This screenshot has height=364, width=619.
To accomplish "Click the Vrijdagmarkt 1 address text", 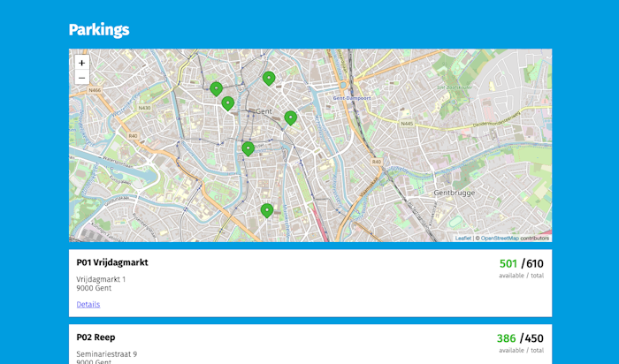I will coord(101,279).
